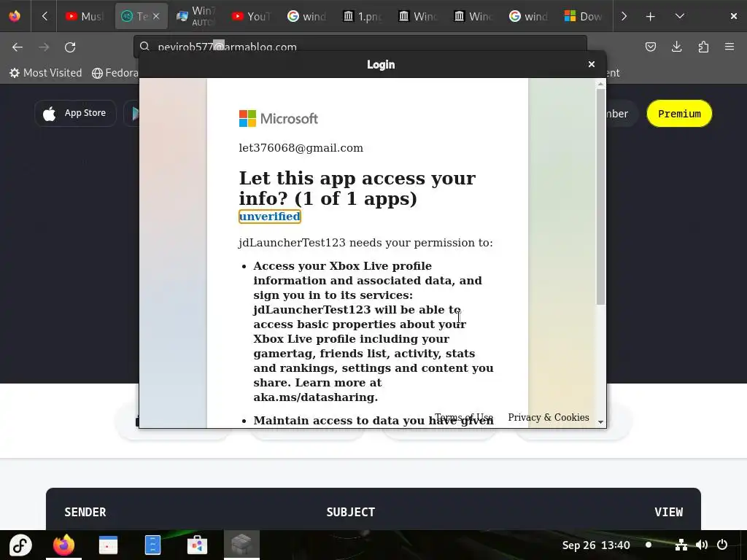This screenshot has height=560, width=747.
Task: Click the VIEW column header
Action: (668, 512)
